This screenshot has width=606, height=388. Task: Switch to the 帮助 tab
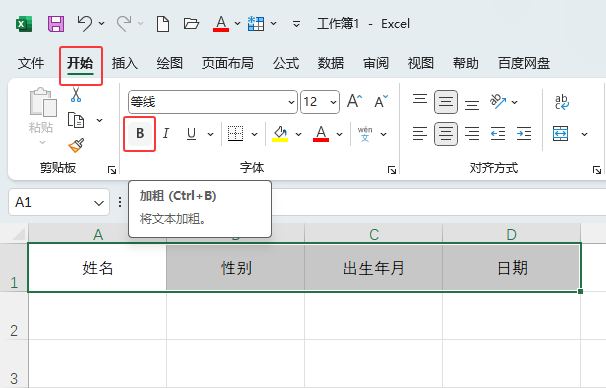(x=466, y=63)
